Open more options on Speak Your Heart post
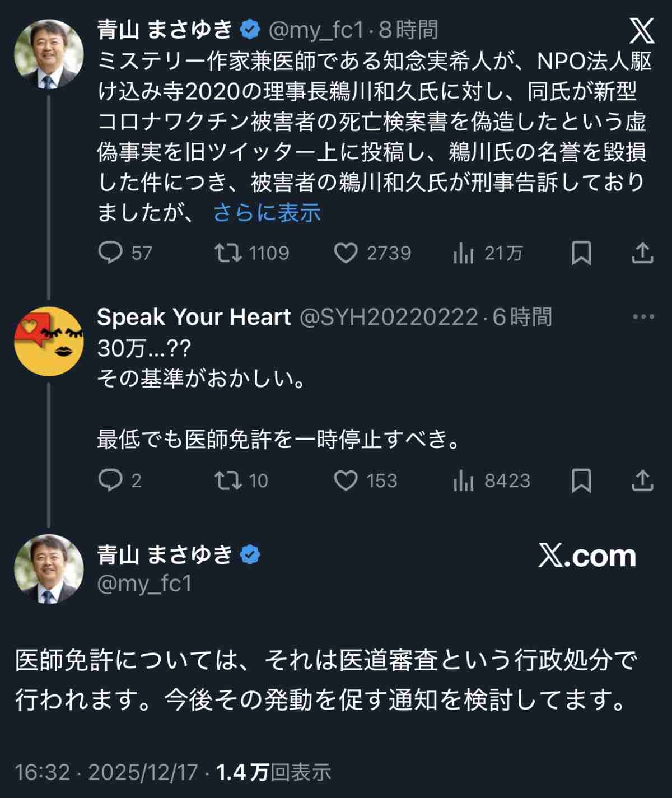 point(643,317)
